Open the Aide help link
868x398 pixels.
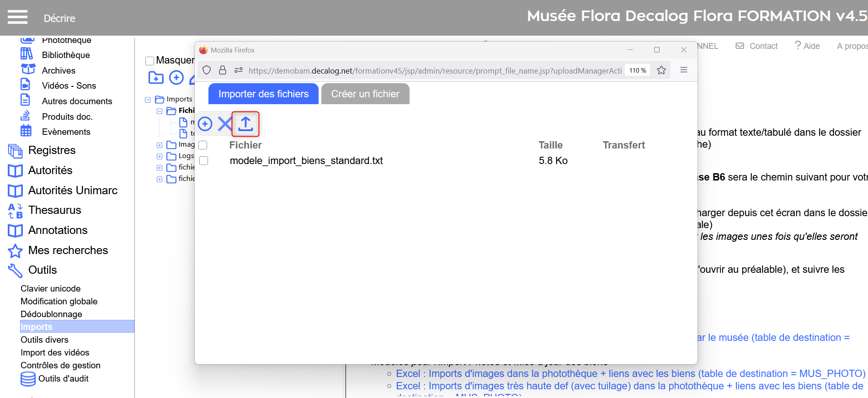(x=807, y=46)
